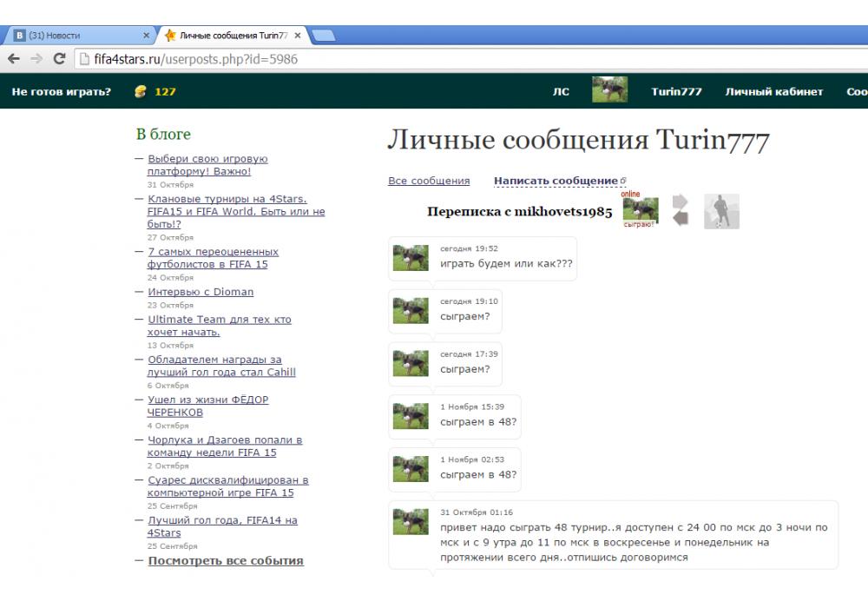Open the 'Все сообщения' link
Viewport: 868px width, 608px height.
coord(429,181)
